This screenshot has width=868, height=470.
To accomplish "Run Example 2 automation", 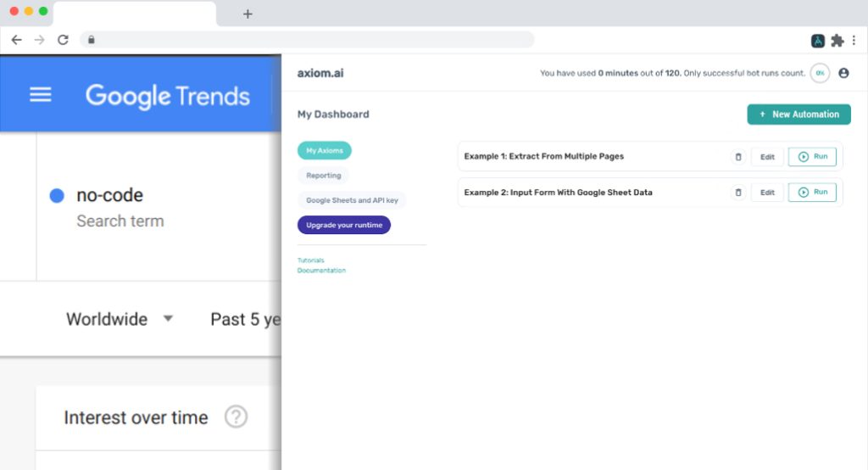I will 812,193.
